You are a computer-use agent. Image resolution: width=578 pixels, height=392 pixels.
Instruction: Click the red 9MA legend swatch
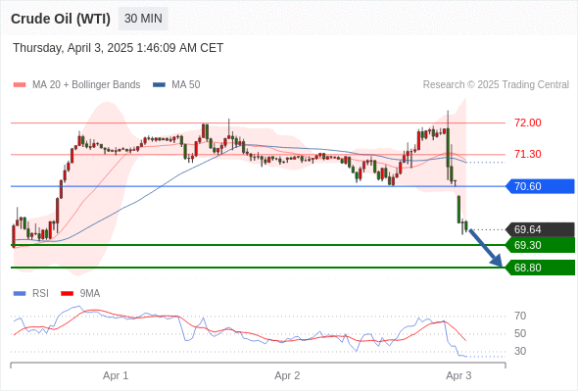67,294
